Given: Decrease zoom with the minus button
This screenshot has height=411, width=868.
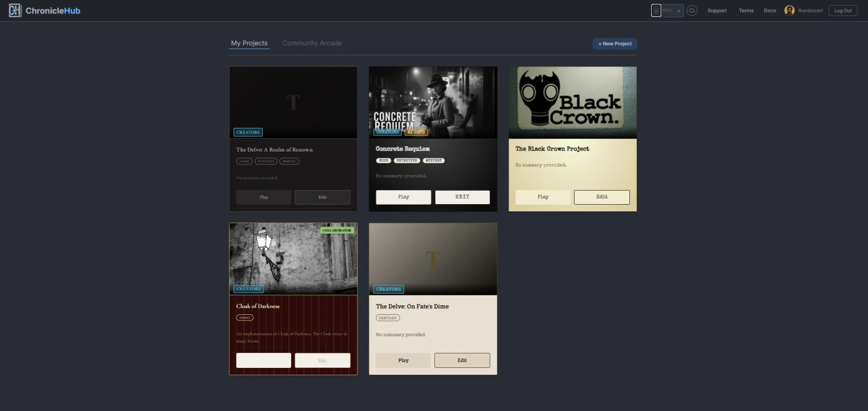Looking at the screenshot, I should 656,11.
